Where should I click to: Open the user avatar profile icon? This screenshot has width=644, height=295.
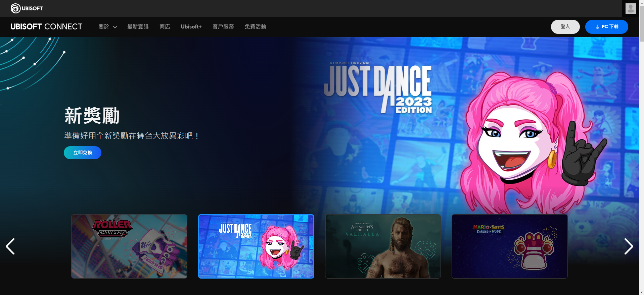point(631,8)
